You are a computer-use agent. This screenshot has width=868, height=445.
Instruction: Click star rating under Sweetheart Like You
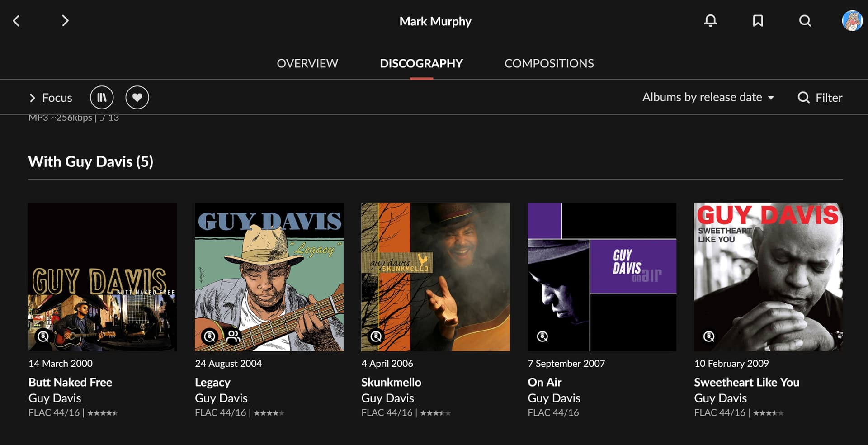pos(768,413)
